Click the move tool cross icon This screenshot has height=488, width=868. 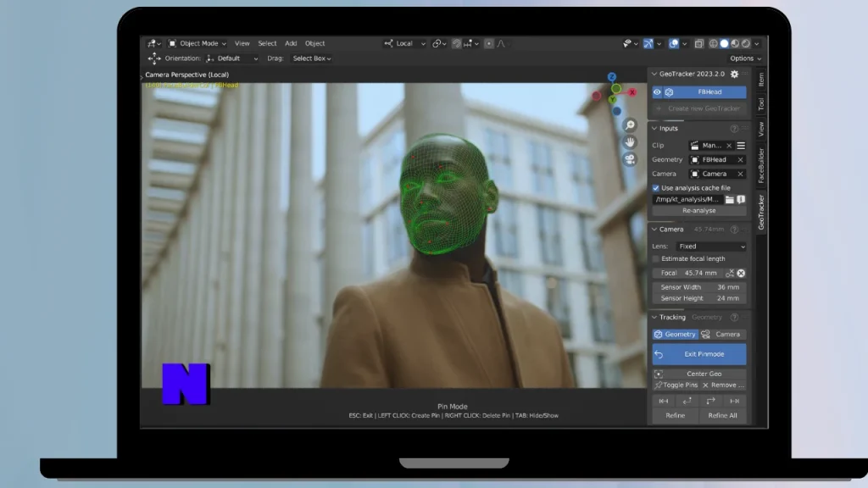click(x=154, y=58)
